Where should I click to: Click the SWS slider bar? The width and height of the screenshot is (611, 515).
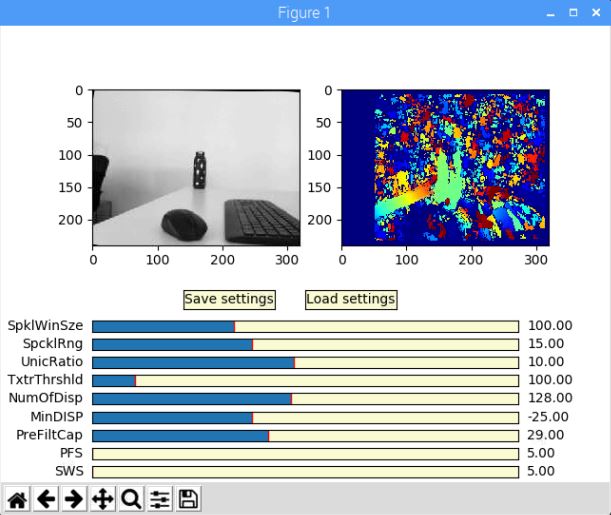point(305,471)
